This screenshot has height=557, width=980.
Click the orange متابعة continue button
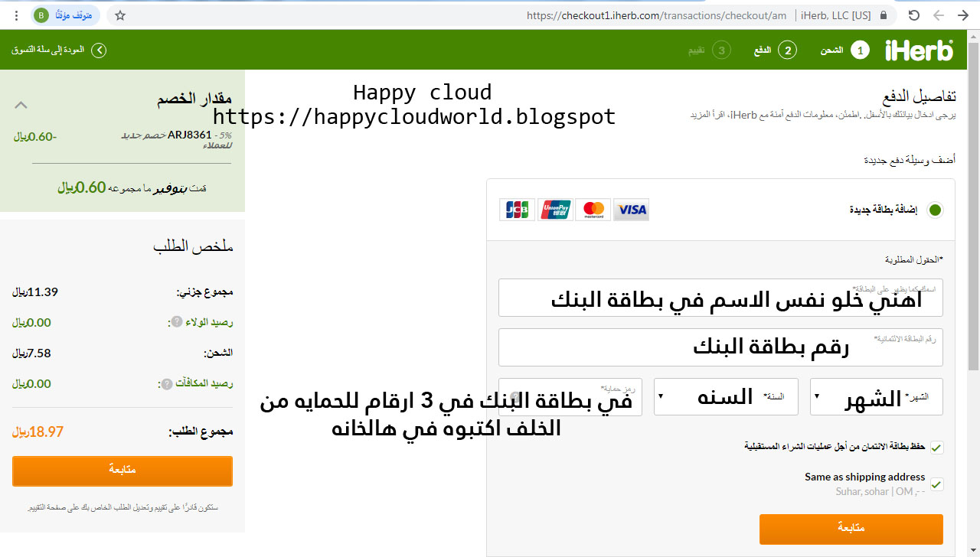click(x=851, y=529)
